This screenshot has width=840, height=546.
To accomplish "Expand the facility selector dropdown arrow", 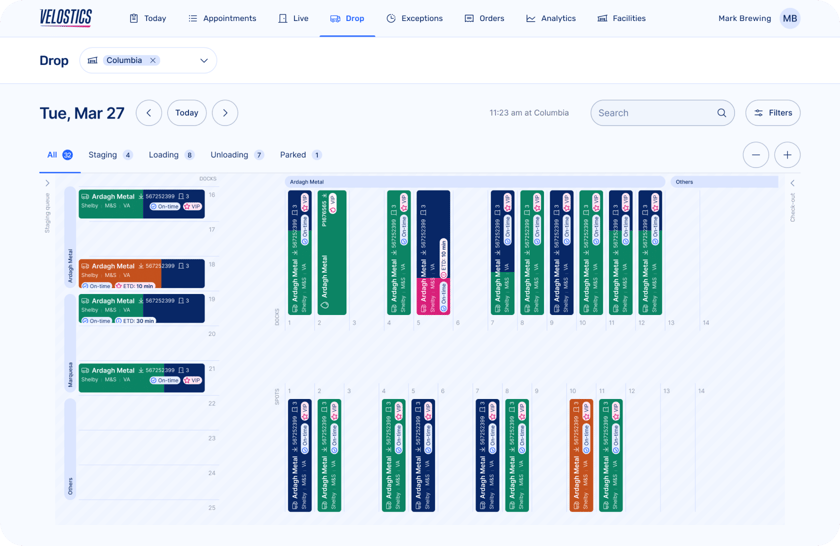I will [204, 61].
